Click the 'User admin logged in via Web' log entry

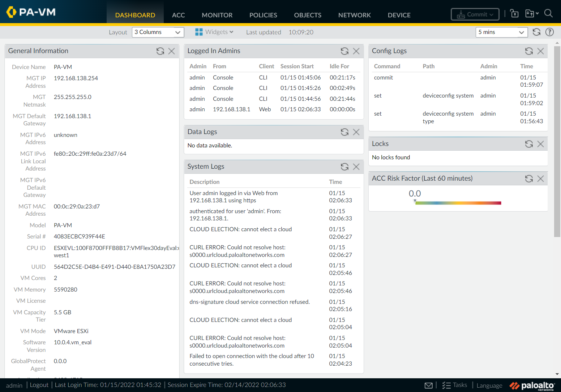(x=234, y=197)
